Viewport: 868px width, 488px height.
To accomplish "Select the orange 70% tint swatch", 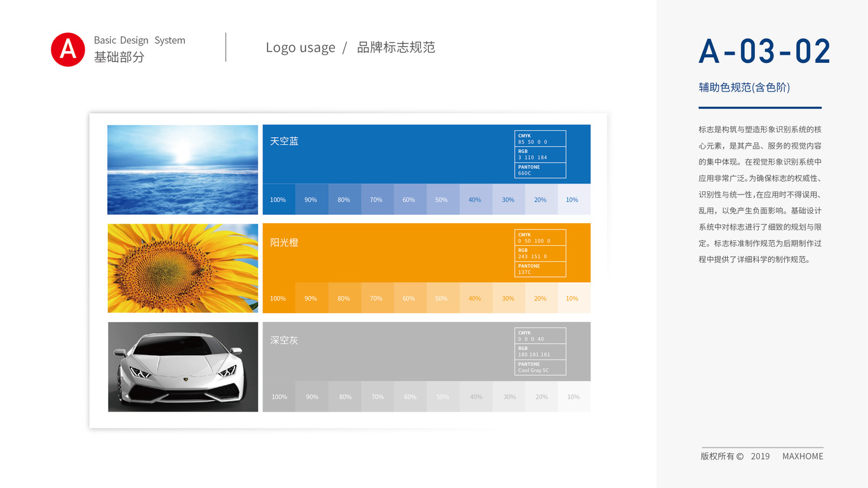I will coord(377,298).
